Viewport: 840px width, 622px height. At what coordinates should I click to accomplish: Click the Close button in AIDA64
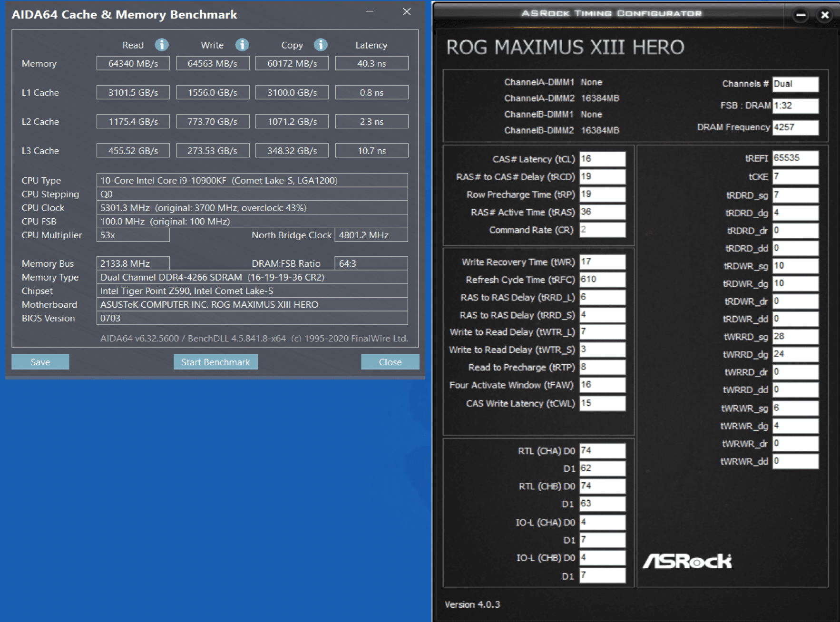click(390, 362)
